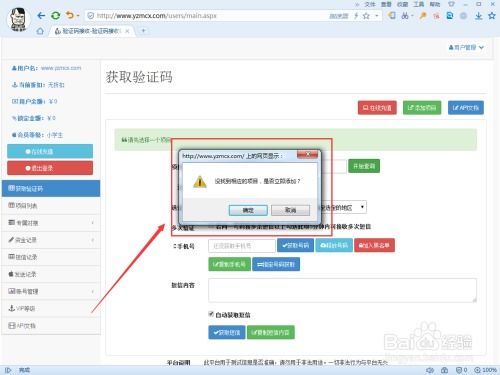Click the browser back arrow
This screenshot has width=500, height=375.
coord(41,15)
